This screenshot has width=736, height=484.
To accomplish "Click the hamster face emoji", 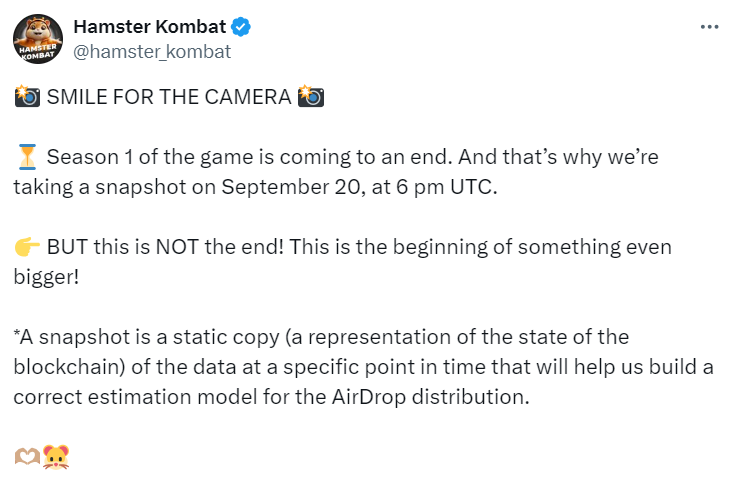I will (55, 457).
